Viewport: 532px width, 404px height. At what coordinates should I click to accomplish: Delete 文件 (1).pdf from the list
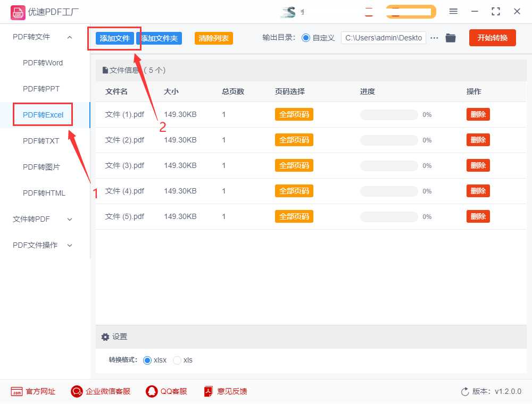tap(478, 115)
